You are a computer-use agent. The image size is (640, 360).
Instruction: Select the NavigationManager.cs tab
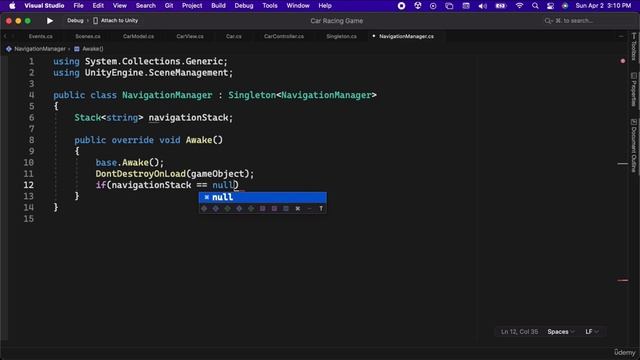[406, 36]
